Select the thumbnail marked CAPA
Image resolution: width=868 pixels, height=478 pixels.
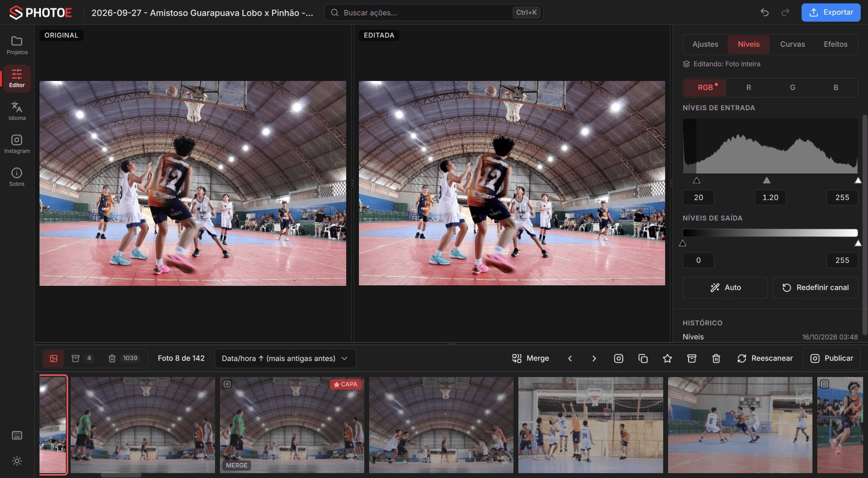292,425
